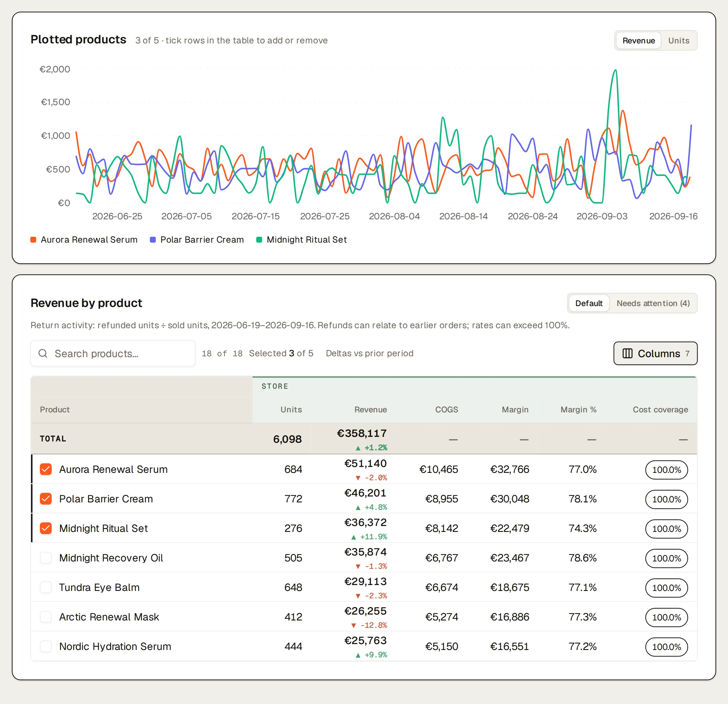728x704 pixels.
Task: Click orange Aurora Renewal Serum legend swatch
Action: click(x=33, y=240)
